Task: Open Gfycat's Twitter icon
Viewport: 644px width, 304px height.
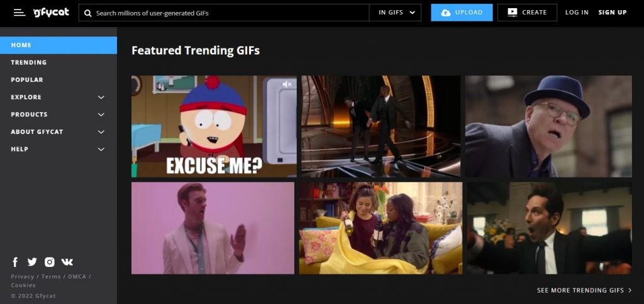Action: pos(32,262)
